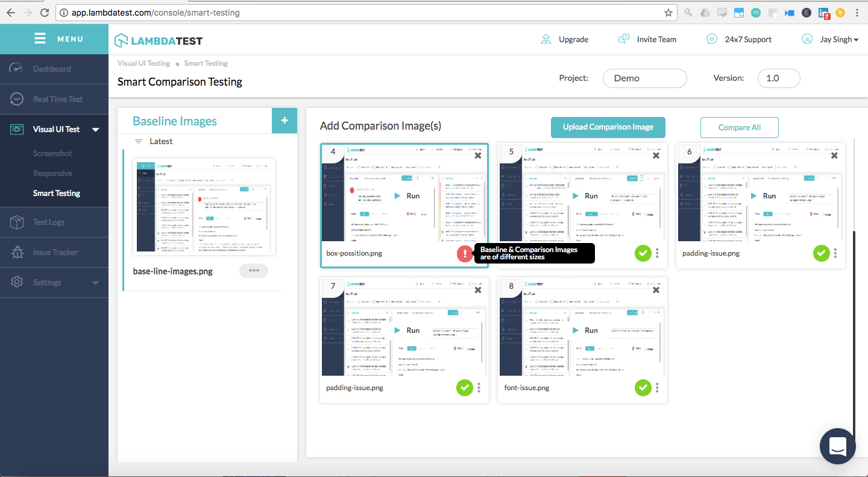Select the Dashboard icon in the sidebar

16,69
